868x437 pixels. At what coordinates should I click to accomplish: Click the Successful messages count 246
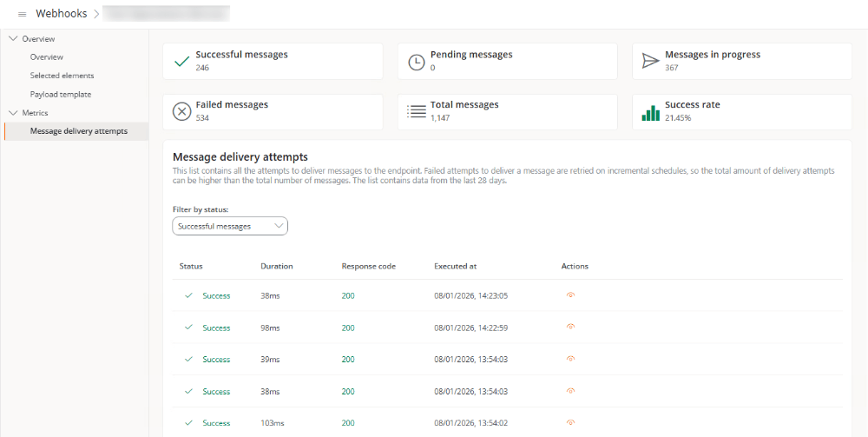click(x=202, y=68)
